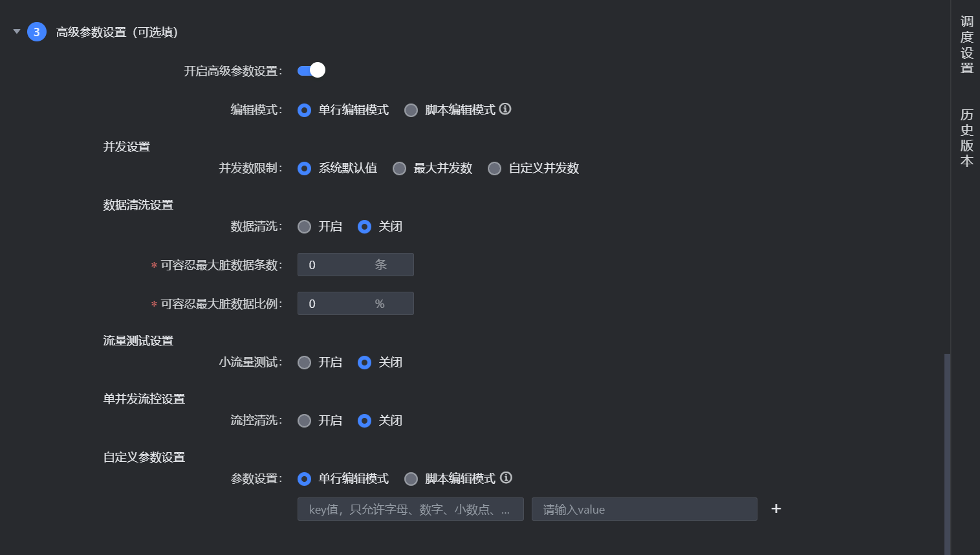Click the key值 input field
980x555 pixels.
click(410, 509)
